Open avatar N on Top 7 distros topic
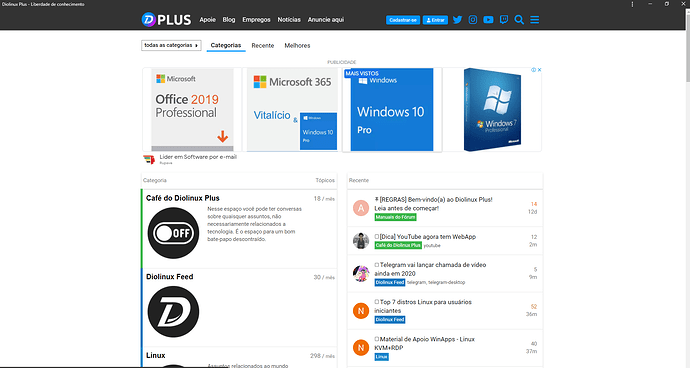 [361, 311]
